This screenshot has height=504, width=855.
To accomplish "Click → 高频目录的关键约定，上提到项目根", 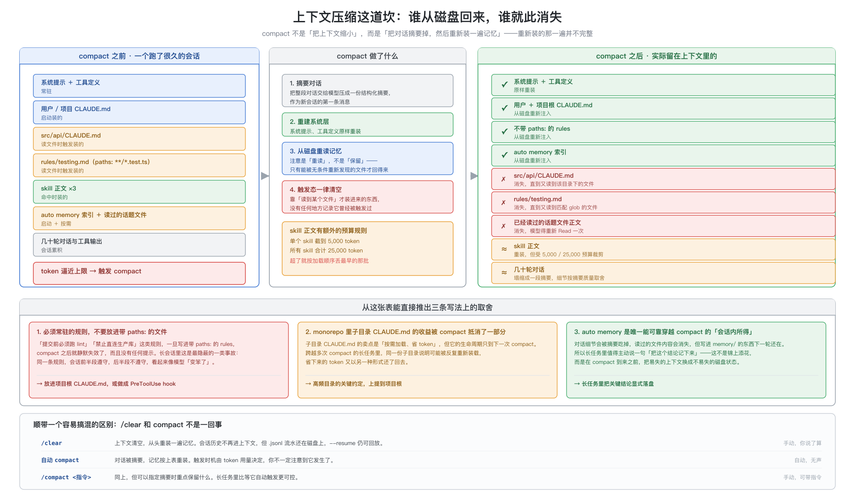I will tap(354, 384).
